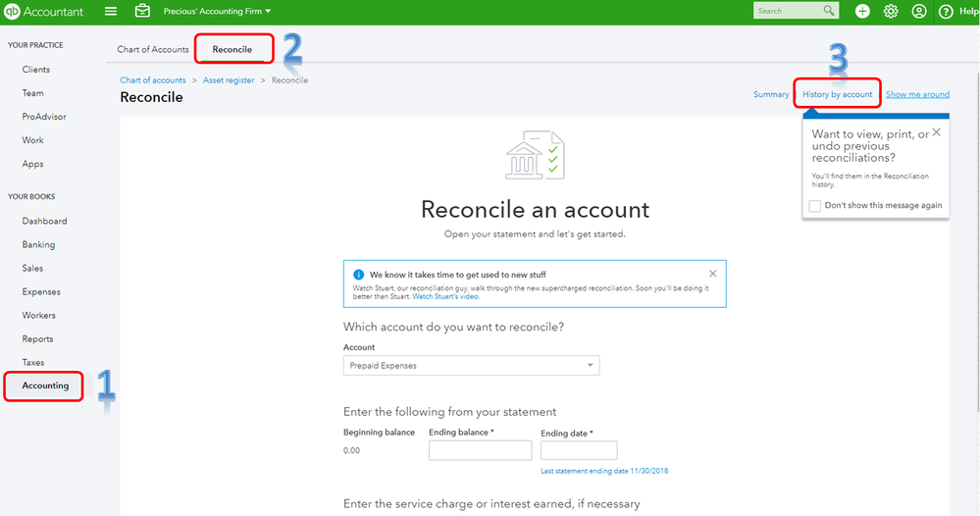The image size is (980, 516).
Task: Open Sales in the sidebar
Action: (32, 269)
